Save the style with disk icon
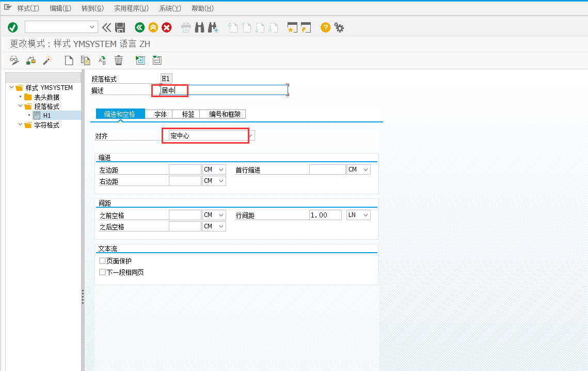The width and height of the screenshot is (588, 371). (x=120, y=27)
